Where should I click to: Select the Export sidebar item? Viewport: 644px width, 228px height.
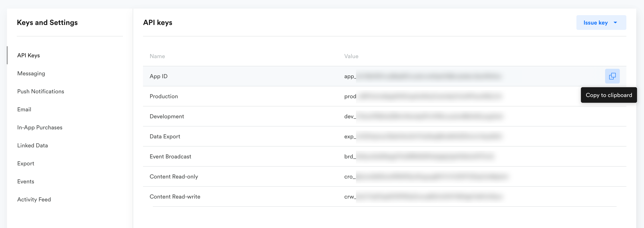(x=25, y=163)
